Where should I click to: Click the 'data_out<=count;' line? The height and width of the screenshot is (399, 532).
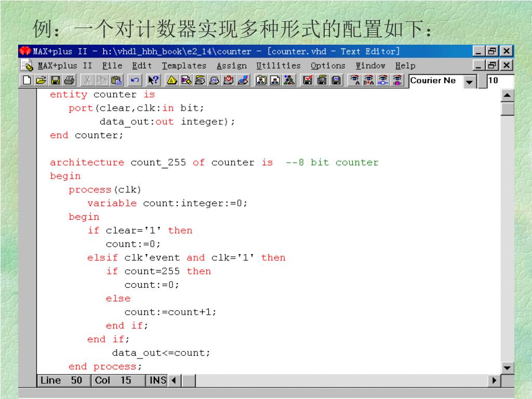(x=161, y=353)
